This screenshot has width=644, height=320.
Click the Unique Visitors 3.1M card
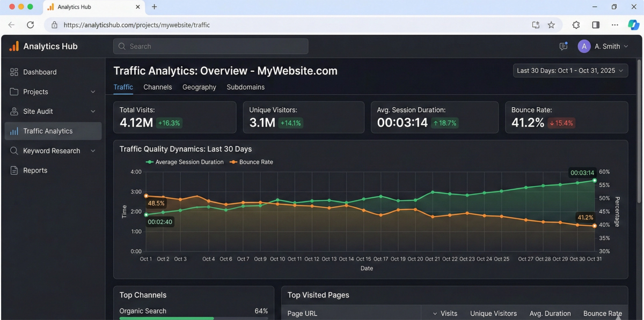(304, 117)
